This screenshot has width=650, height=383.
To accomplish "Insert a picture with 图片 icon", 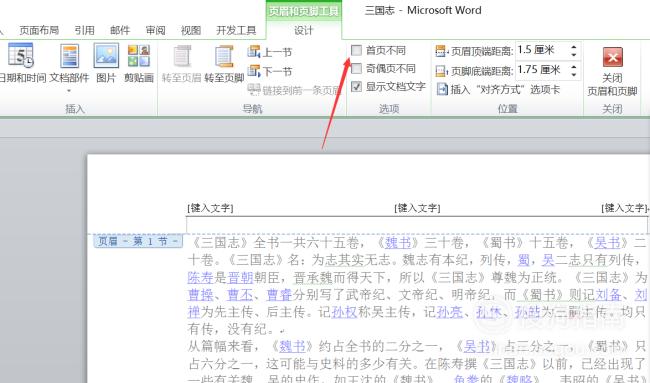I will [x=106, y=56].
